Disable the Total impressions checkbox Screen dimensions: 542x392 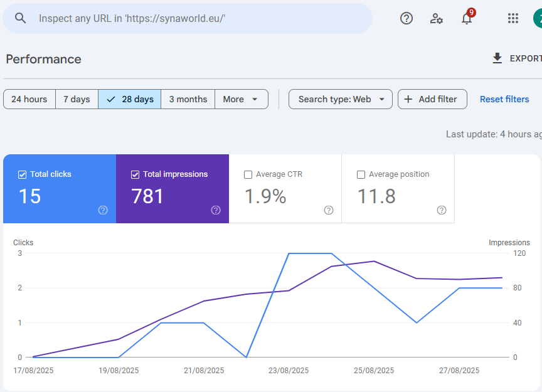(x=134, y=174)
